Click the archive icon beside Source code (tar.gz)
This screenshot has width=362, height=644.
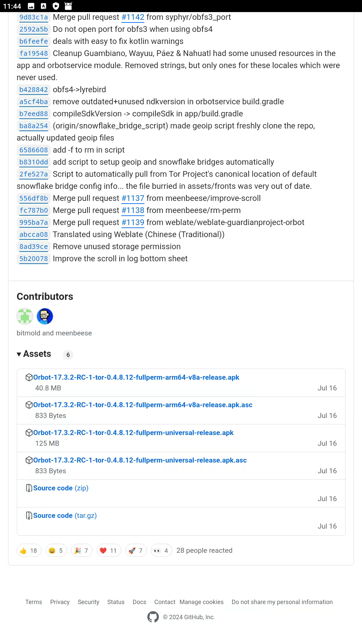(x=29, y=515)
